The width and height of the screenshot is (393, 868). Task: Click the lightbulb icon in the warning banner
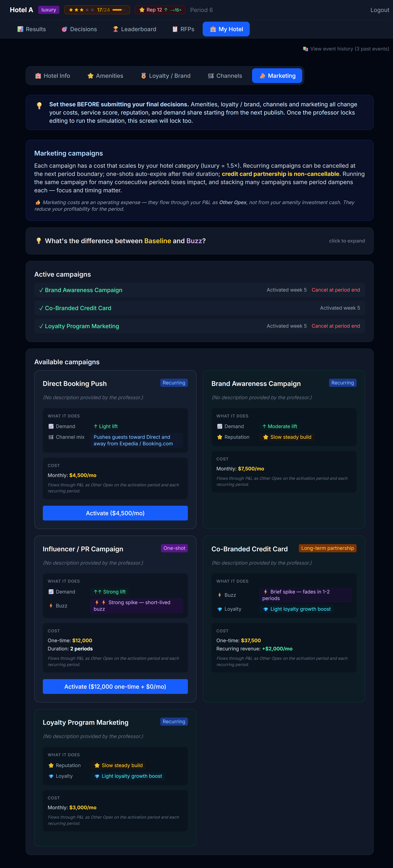click(39, 106)
